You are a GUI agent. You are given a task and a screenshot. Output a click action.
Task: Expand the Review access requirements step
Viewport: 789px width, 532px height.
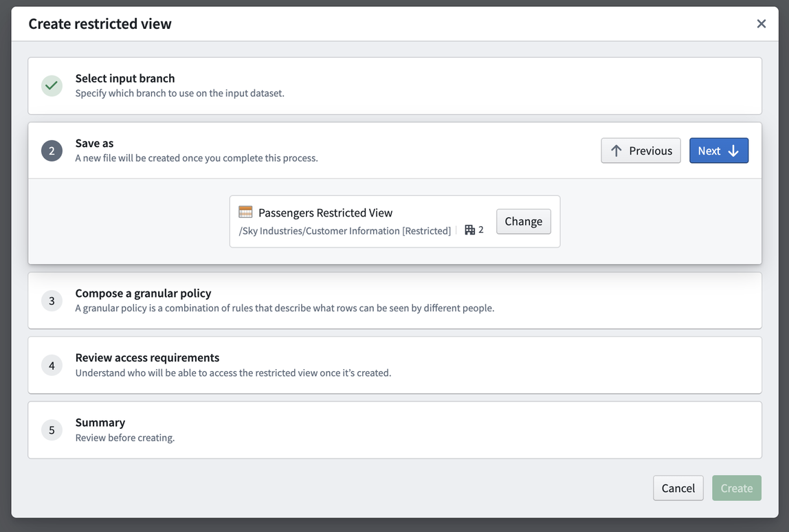point(395,366)
